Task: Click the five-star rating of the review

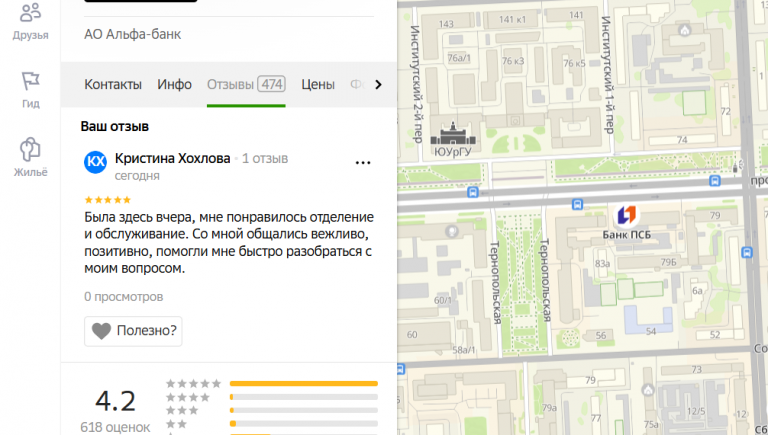Action: 108,200
